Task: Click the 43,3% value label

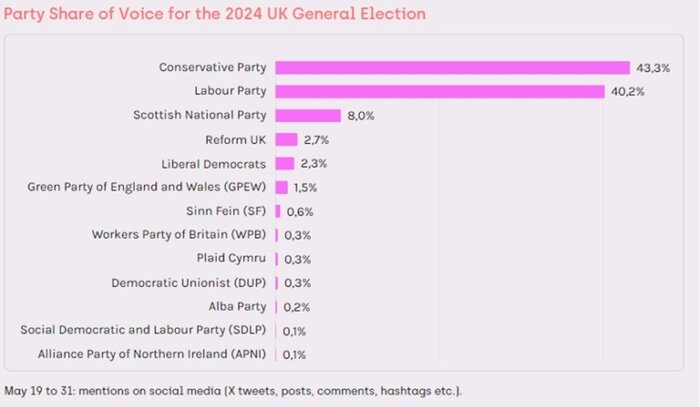Action: pyautogui.click(x=645, y=67)
